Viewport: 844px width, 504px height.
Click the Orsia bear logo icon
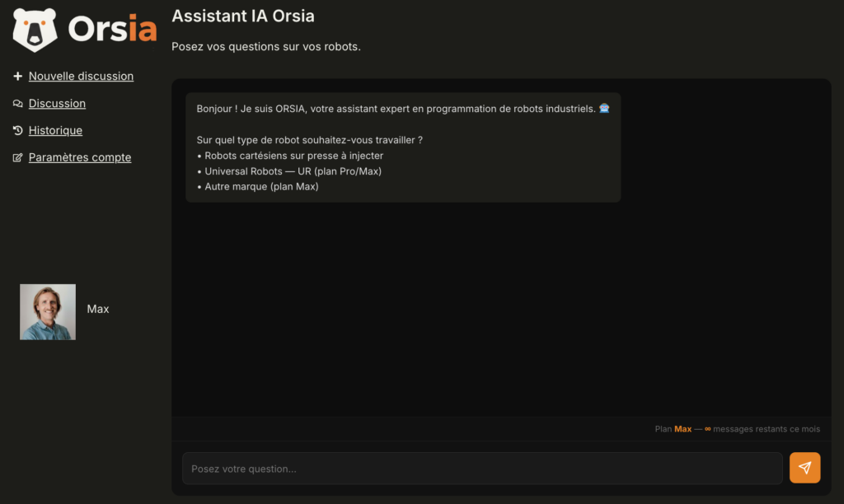tap(35, 30)
